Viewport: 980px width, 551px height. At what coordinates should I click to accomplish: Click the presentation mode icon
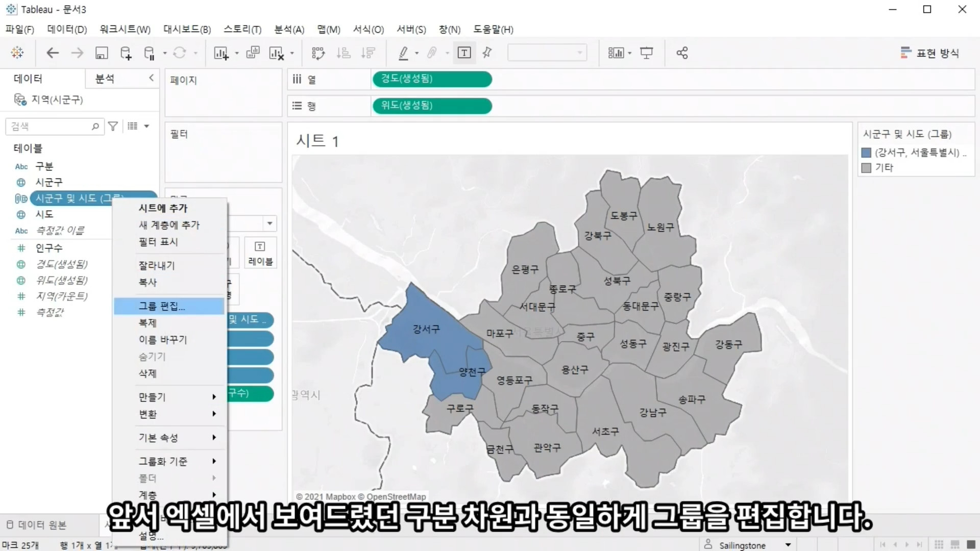tap(647, 53)
